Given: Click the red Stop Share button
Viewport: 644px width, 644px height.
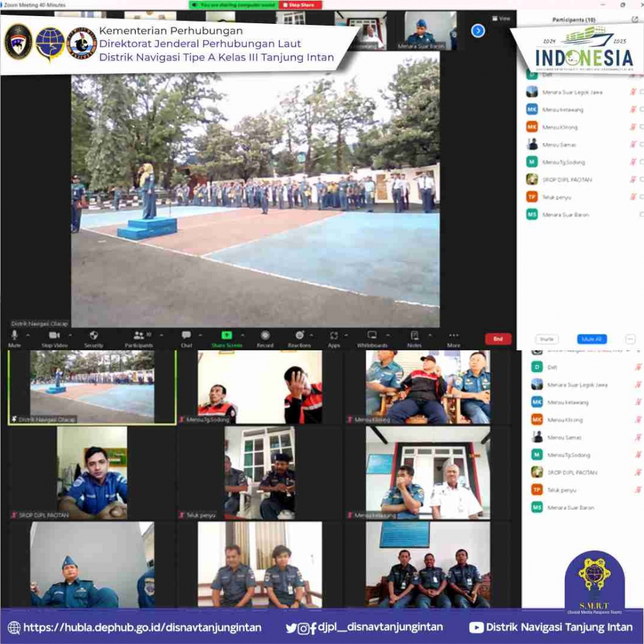Looking at the screenshot, I should (x=300, y=5).
